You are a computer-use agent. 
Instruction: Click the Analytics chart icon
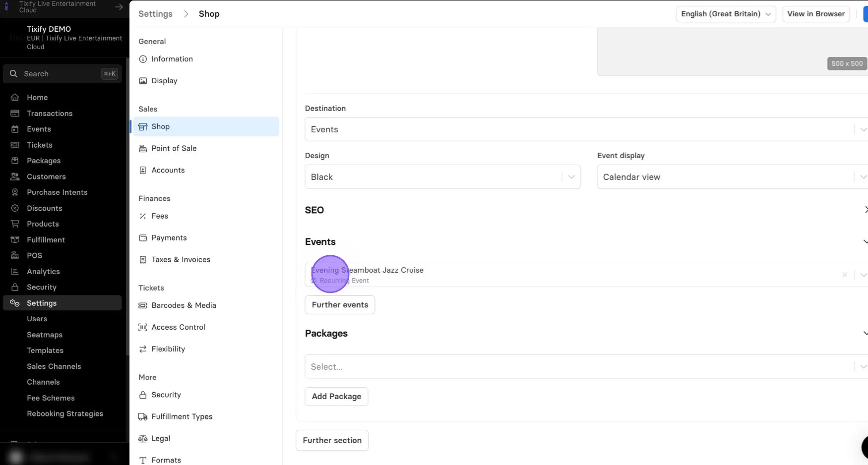(x=15, y=271)
